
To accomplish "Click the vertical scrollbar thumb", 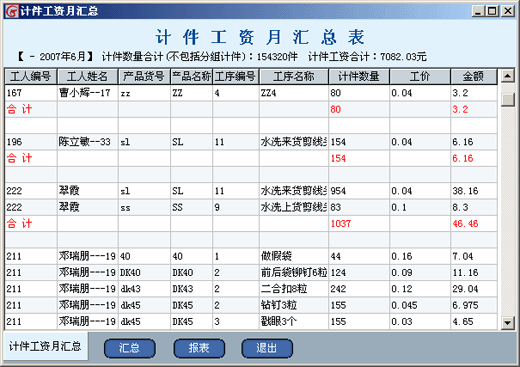I will 507,100.
